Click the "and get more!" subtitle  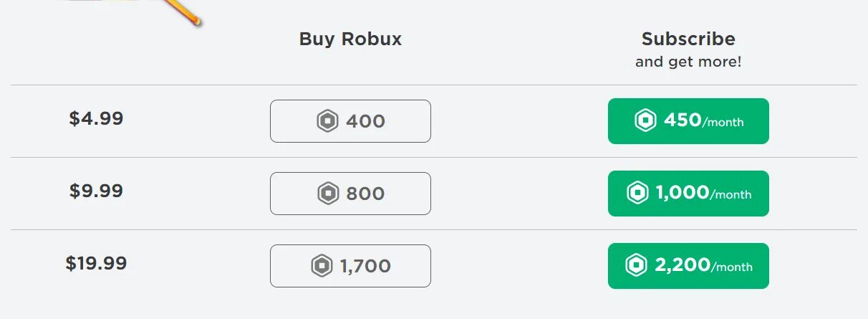(x=688, y=62)
